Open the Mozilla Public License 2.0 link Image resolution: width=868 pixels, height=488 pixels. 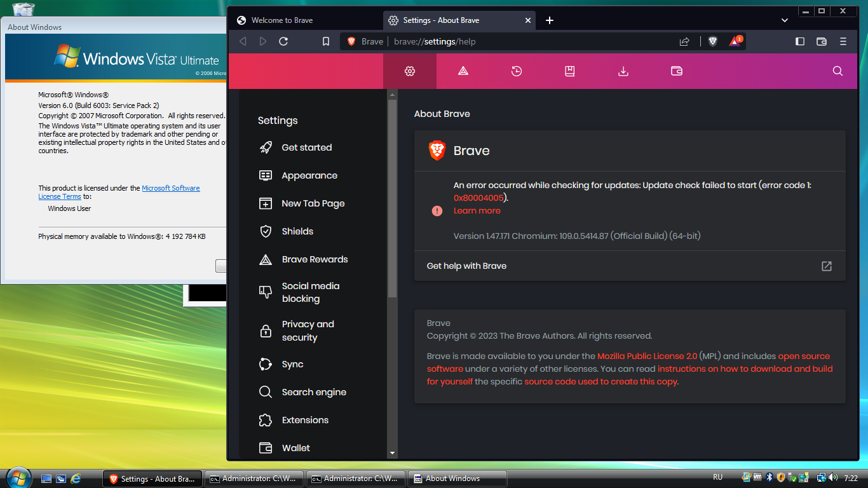click(647, 356)
